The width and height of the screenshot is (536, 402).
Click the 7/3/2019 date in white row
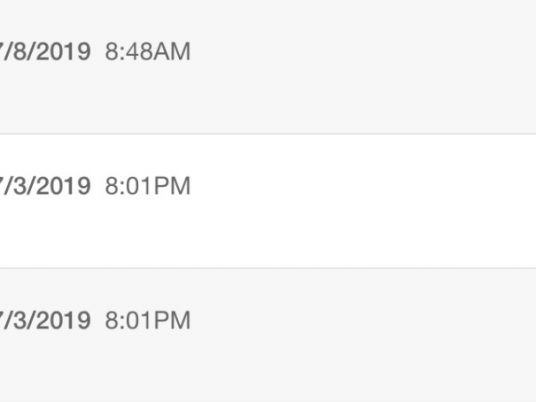click(x=45, y=186)
